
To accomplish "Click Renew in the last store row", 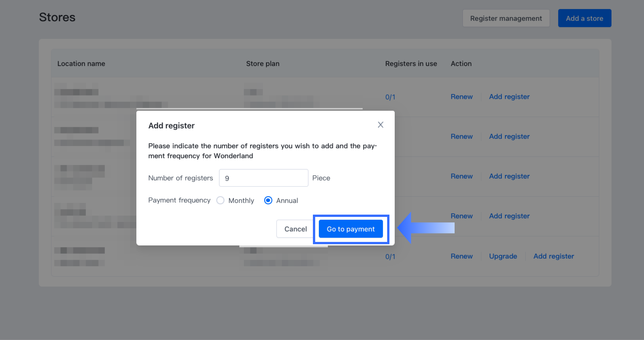I will click(461, 256).
